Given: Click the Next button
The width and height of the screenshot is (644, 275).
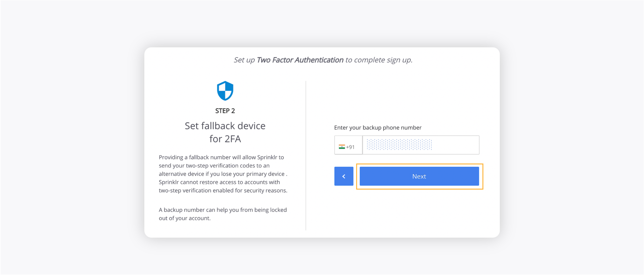Looking at the screenshot, I should (x=419, y=176).
